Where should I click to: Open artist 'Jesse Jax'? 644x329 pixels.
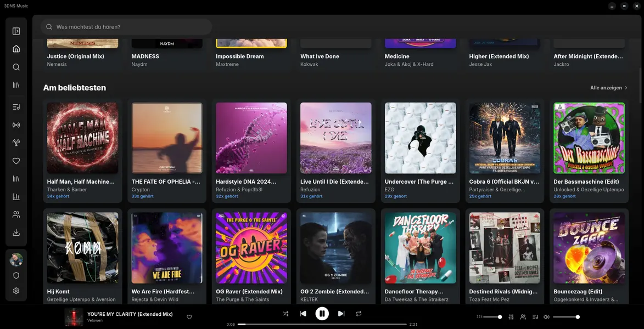click(480, 64)
